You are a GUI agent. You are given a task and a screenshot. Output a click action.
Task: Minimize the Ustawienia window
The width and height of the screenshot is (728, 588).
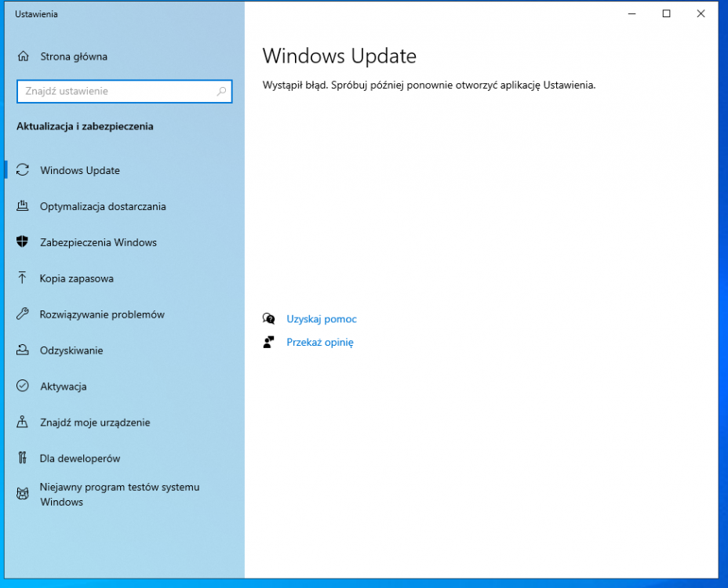(631, 13)
